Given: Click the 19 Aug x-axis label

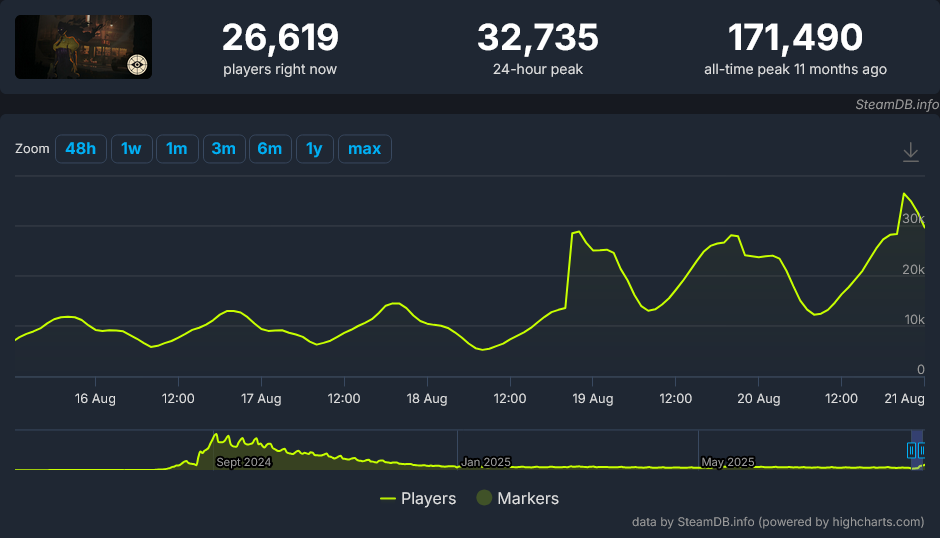Looking at the screenshot, I should (x=592, y=399).
